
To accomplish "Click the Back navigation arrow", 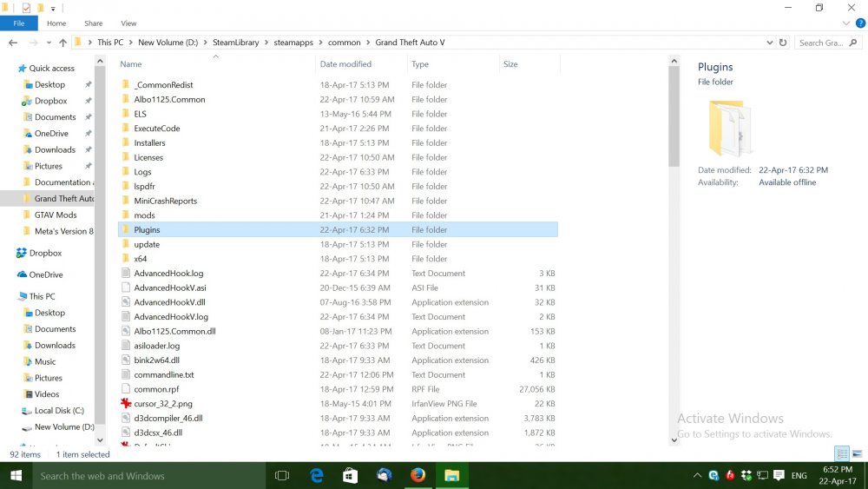I will click(x=12, y=43).
